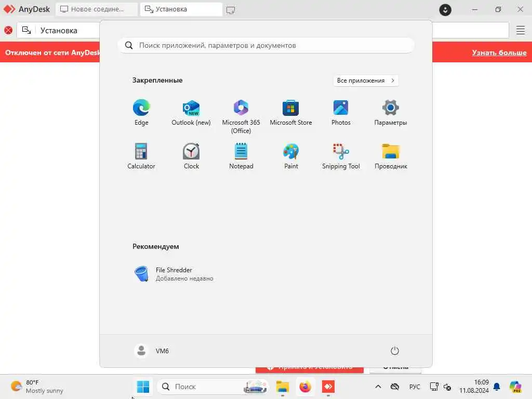Open the Clock app

pyautogui.click(x=191, y=156)
